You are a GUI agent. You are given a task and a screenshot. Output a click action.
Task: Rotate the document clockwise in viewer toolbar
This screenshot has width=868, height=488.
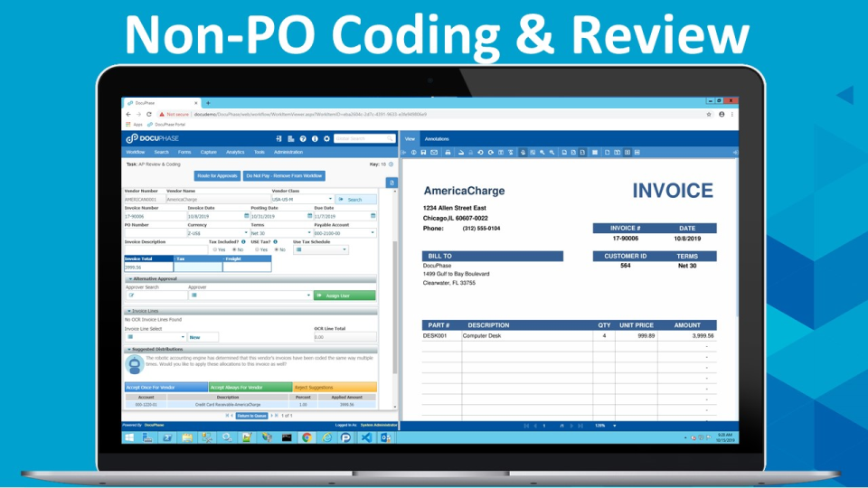pos(490,152)
